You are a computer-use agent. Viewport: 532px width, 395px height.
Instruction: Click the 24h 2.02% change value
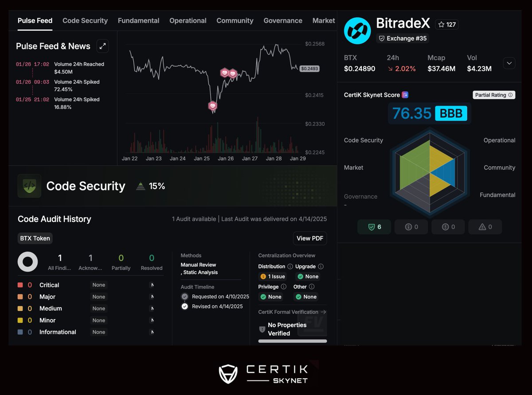(x=401, y=69)
